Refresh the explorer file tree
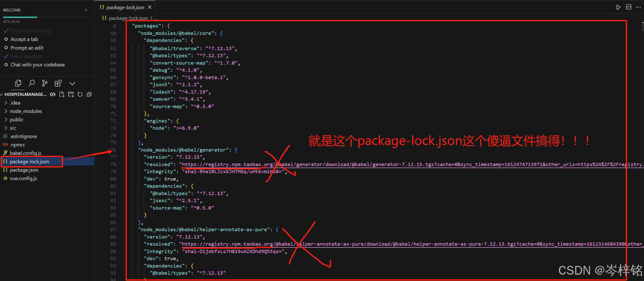 [x=80, y=94]
